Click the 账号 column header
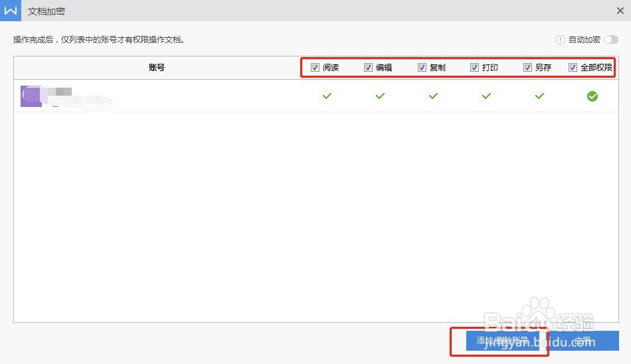This screenshot has width=631, height=364. click(157, 67)
